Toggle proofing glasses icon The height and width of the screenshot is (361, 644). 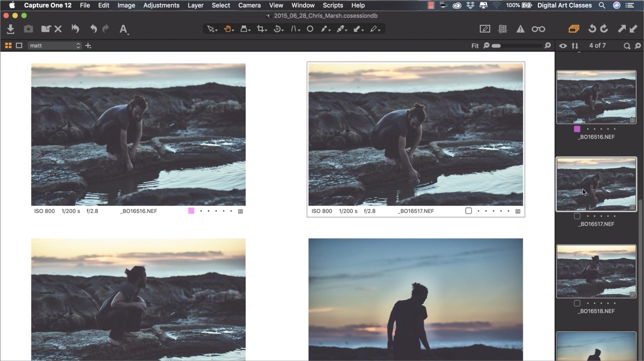(538, 29)
